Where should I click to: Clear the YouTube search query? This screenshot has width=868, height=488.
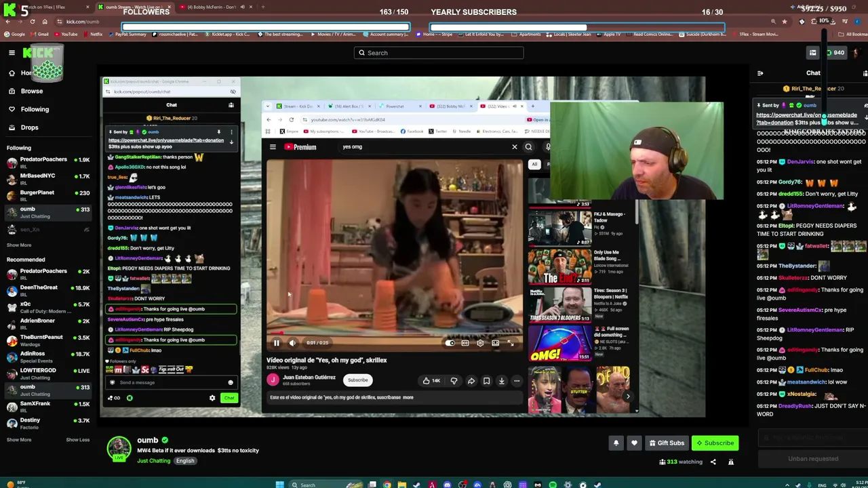pos(514,146)
